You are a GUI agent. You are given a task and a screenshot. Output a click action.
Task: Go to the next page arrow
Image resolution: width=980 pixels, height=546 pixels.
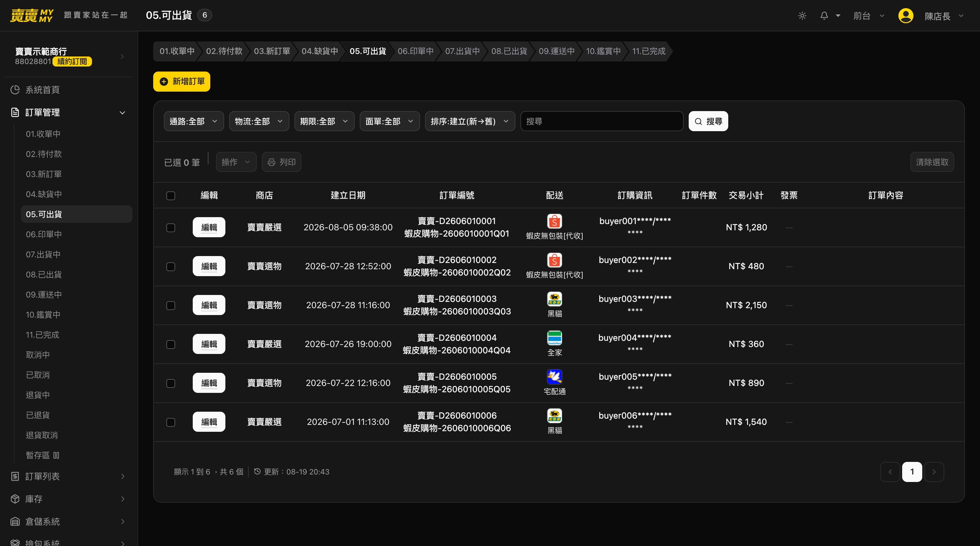(934, 472)
